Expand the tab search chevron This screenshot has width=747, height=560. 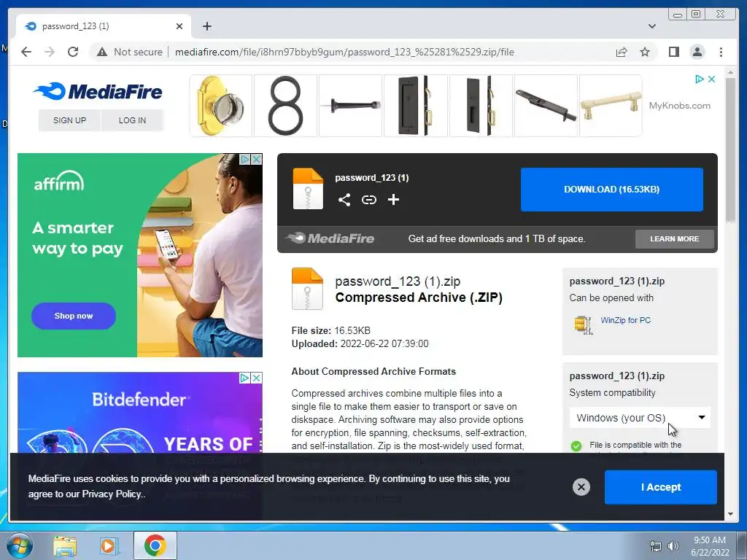tap(651, 26)
